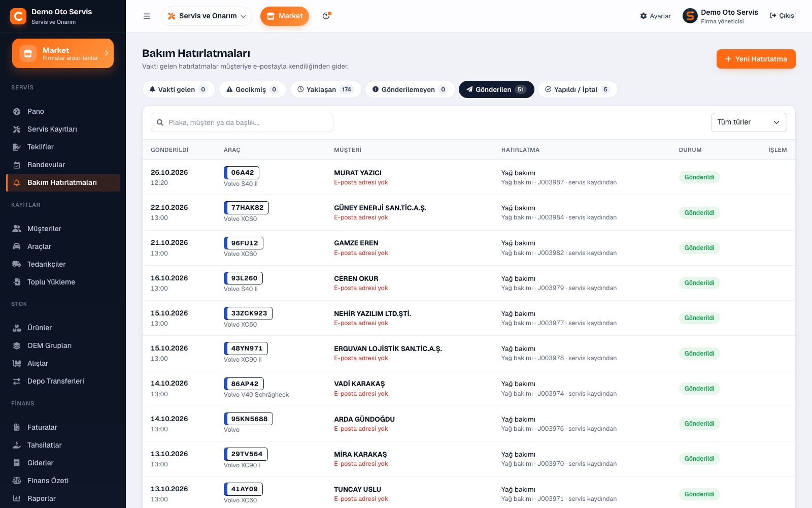The height and width of the screenshot is (508, 812).
Task: Open Pano in the sidebar
Action: pos(63,111)
